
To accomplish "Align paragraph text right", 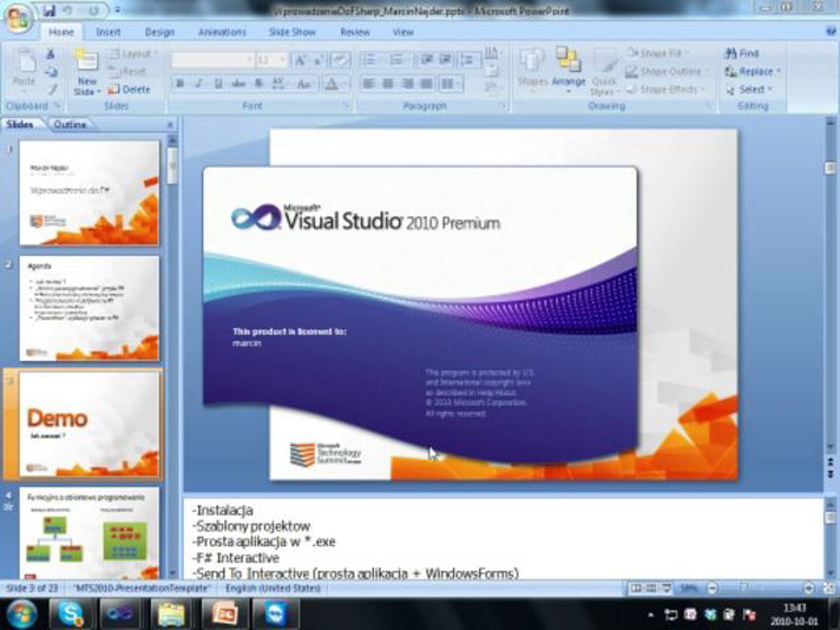I will (407, 83).
